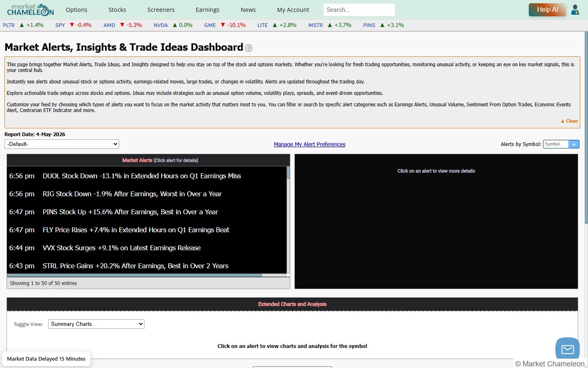Viewport: 588px width, 368px height.
Task: Click the Extended Charts and Analysis header
Action: (x=292, y=304)
